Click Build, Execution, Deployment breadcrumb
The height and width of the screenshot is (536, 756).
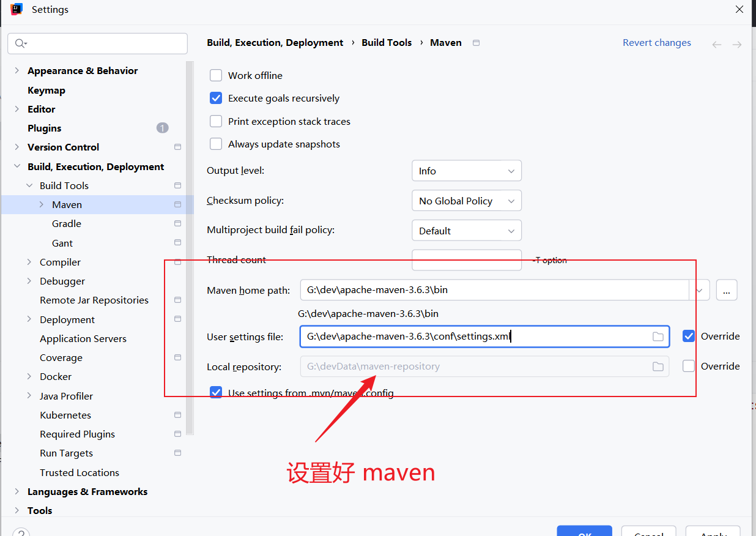[275, 42]
